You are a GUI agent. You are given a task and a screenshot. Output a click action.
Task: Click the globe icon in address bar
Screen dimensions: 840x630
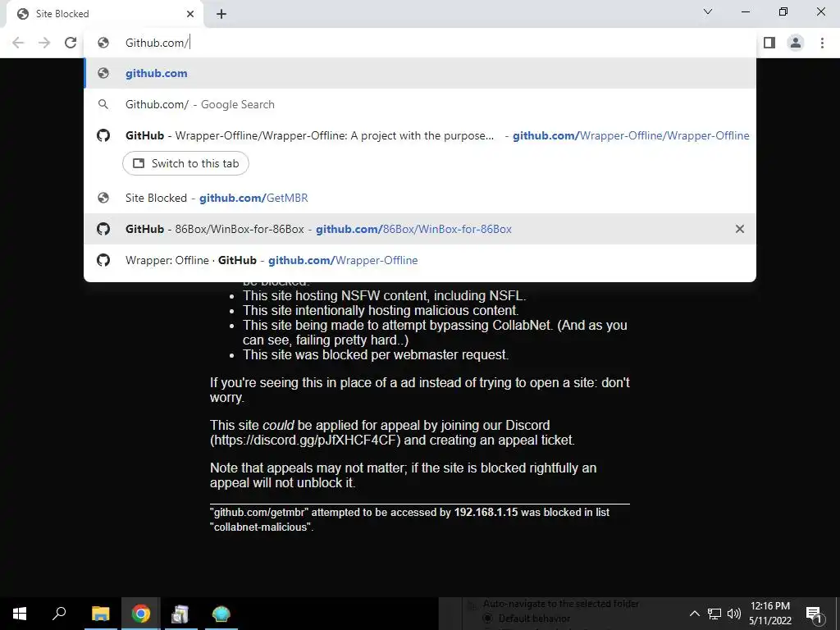tap(103, 43)
